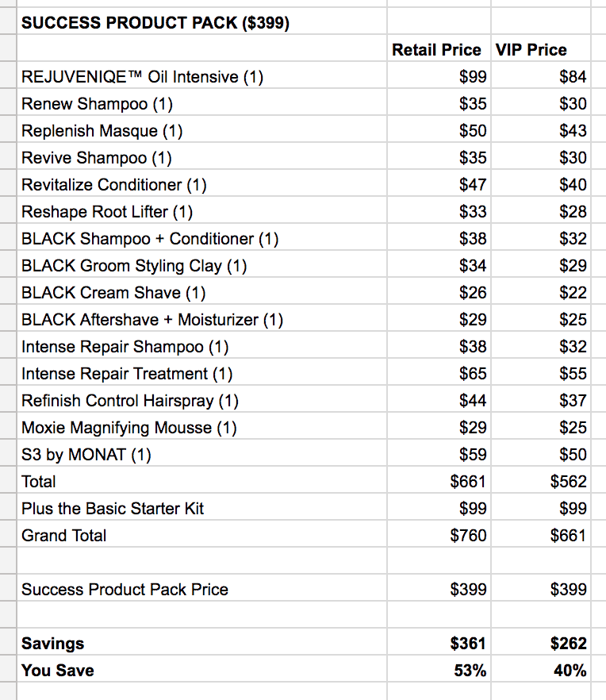Click the Refinish Control Hairspray VIP price

point(573,401)
